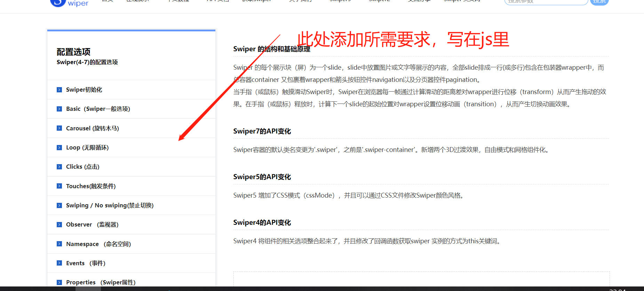Image resolution: width=644 pixels, height=291 pixels.
Task: Focus the search parameters input field
Action: click(x=546, y=2)
